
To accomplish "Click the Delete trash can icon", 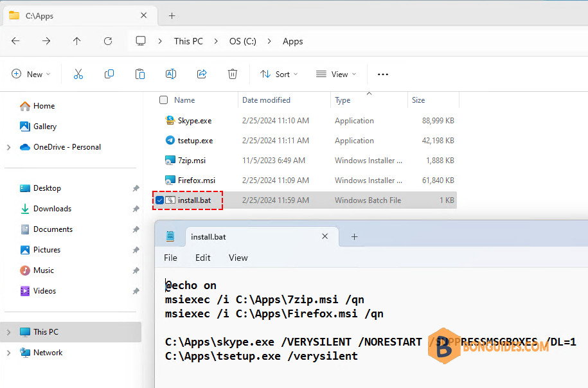I will pyautogui.click(x=233, y=74).
